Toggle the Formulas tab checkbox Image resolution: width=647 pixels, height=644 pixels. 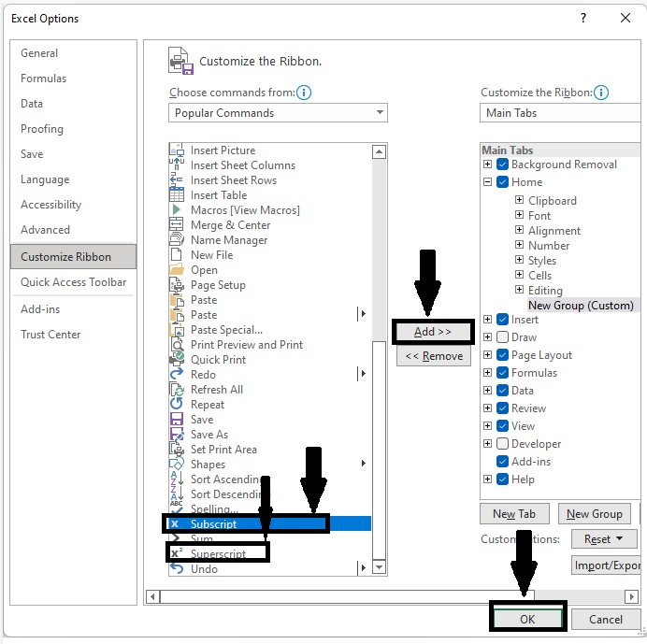coord(502,373)
